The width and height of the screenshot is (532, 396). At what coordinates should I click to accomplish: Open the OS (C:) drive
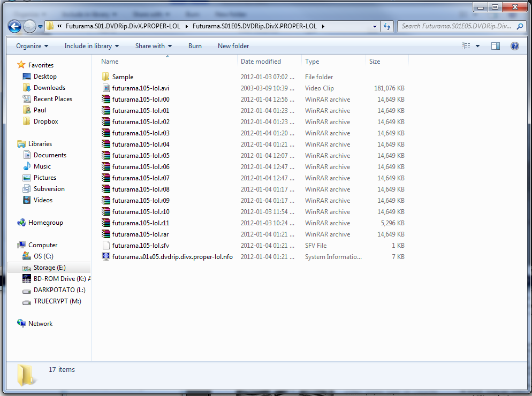(x=43, y=256)
